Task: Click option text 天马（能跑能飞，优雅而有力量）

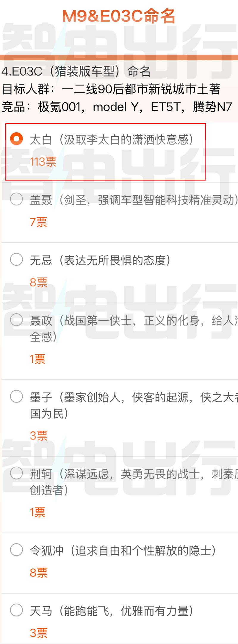Action: pyautogui.click(x=112, y=611)
